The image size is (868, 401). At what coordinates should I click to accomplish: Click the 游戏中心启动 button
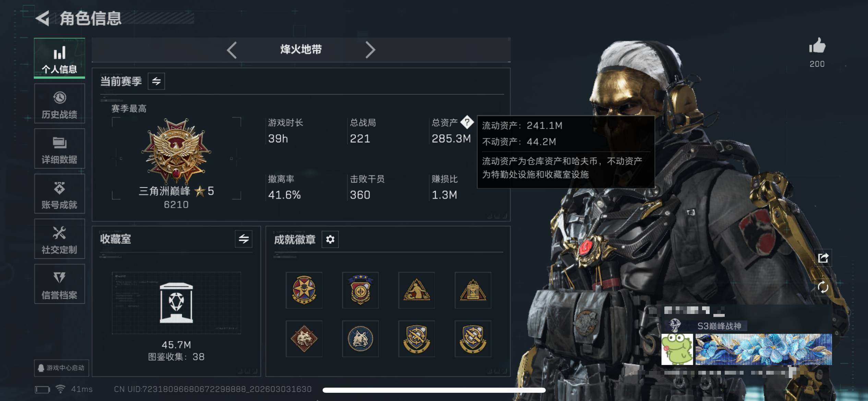pyautogui.click(x=61, y=368)
